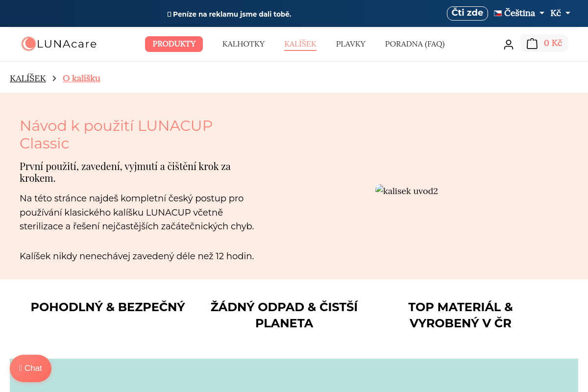Select the KALÍŠEK menu item

pyautogui.click(x=300, y=44)
